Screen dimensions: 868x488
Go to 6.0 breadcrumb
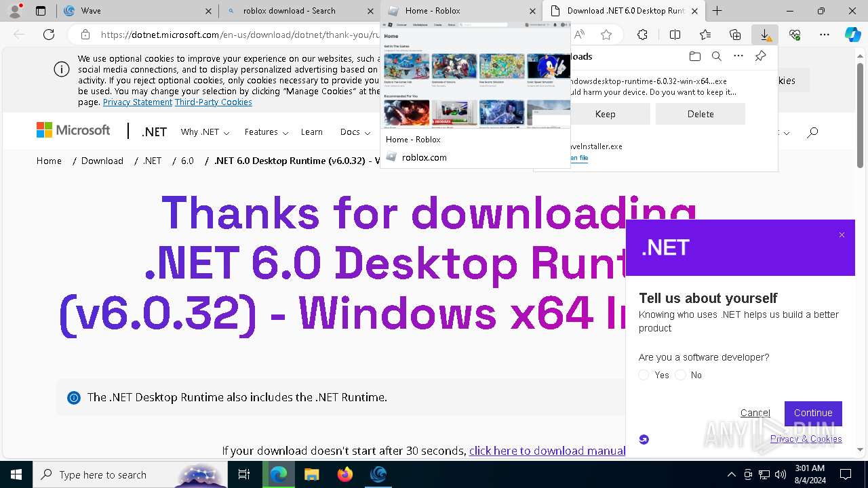pyautogui.click(x=187, y=161)
